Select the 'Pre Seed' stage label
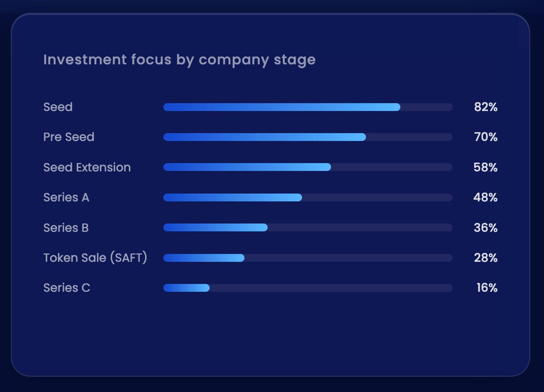The width and height of the screenshot is (544, 392). [69, 137]
